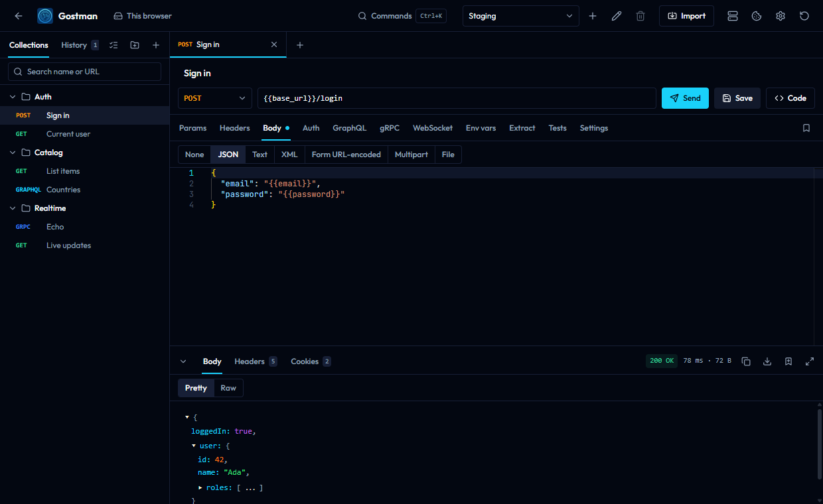Screen dimensions: 823x504
Task: Set body type to XML
Action: [x=289, y=155]
